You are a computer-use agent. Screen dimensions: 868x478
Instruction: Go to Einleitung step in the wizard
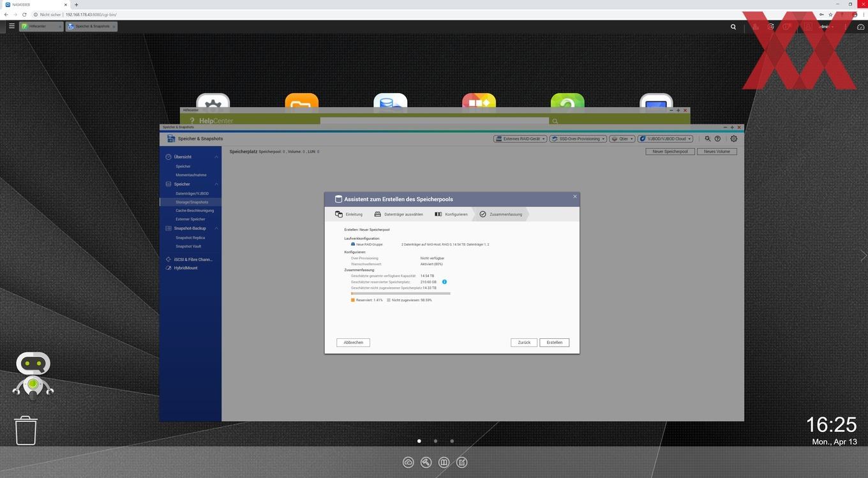[349, 214]
